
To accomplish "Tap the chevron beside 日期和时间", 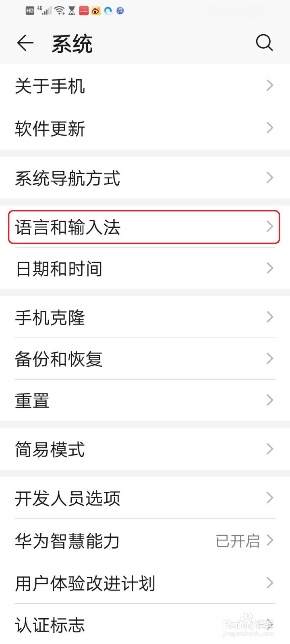I will (x=270, y=268).
